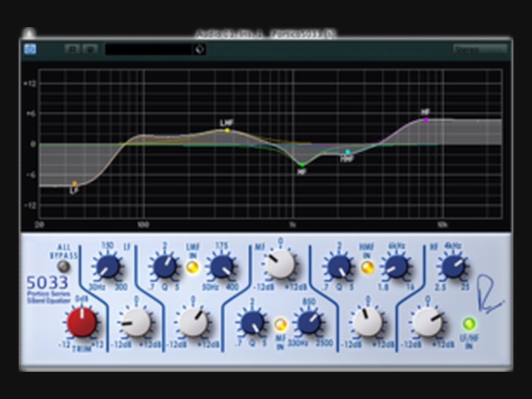Toggle the MF IN amber button
This screenshot has height=399, width=532.
(281, 325)
